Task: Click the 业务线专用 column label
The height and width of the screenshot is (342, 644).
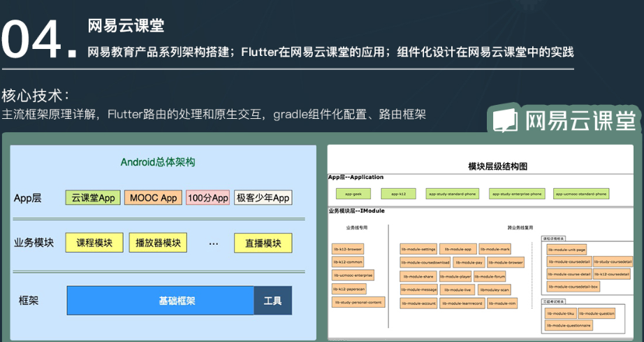Action: (x=356, y=227)
